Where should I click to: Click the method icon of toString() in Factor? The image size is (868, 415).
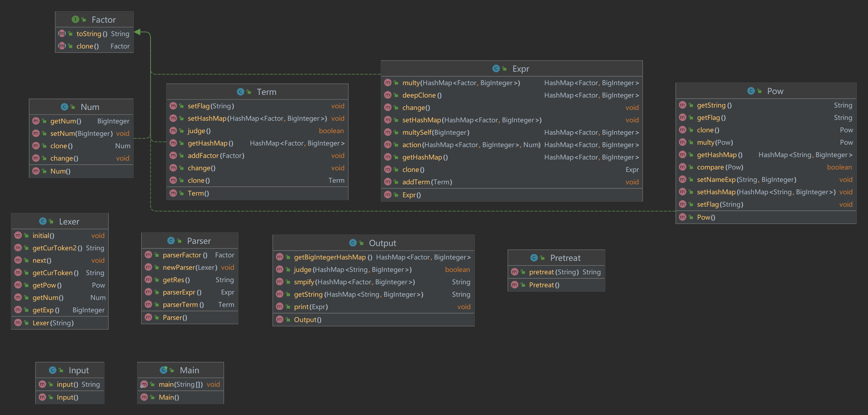(x=62, y=33)
